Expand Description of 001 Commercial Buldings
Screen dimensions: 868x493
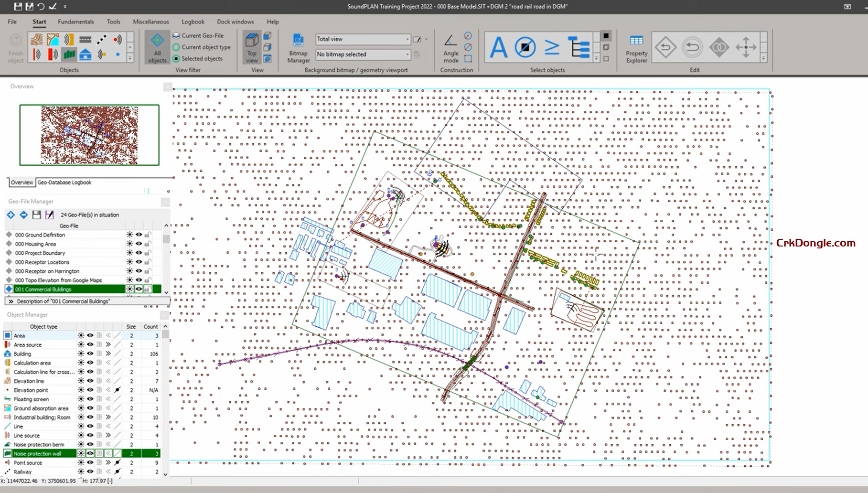[x=11, y=301]
